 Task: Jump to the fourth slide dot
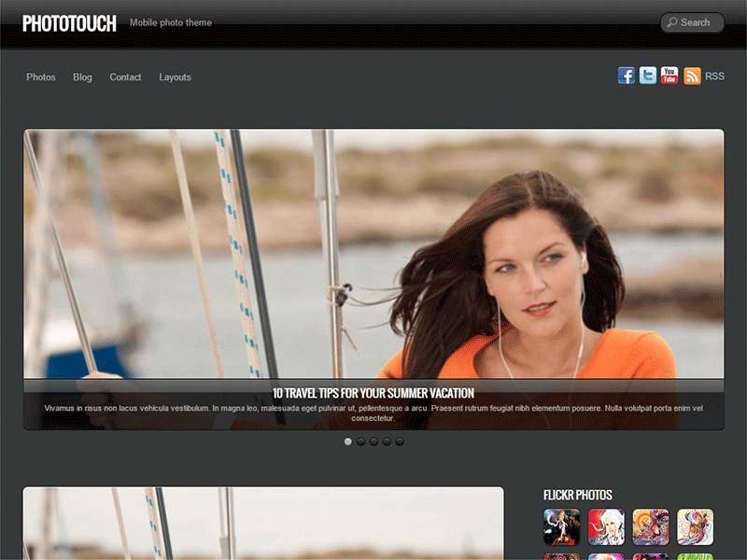click(387, 441)
